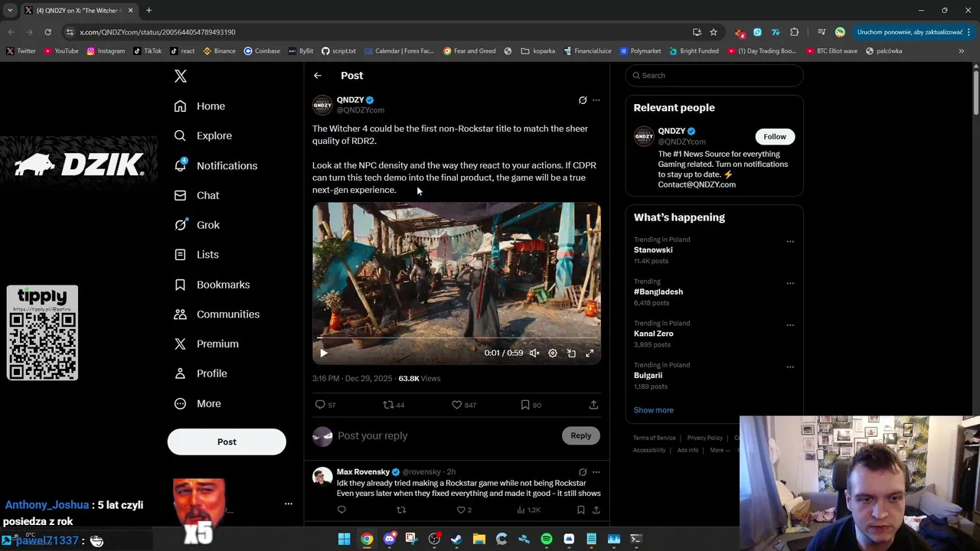Open the Stanowski trending topic

click(x=653, y=250)
